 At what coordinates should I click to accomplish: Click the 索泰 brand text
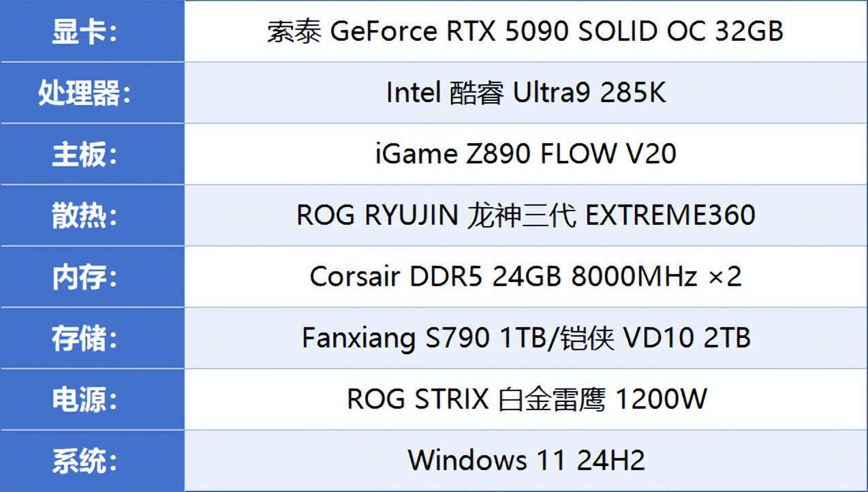[293, 32]
